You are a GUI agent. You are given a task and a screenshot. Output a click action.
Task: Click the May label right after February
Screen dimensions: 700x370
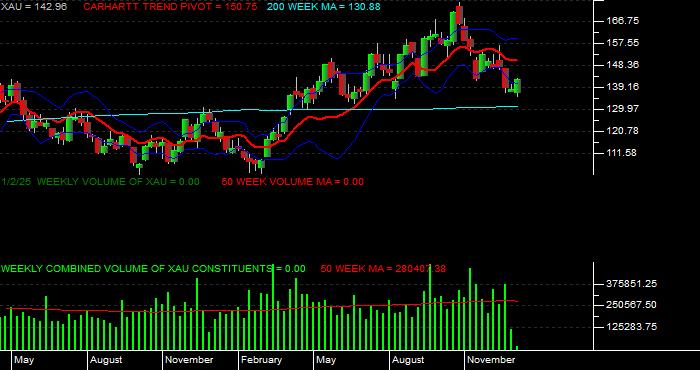[326, 360]
